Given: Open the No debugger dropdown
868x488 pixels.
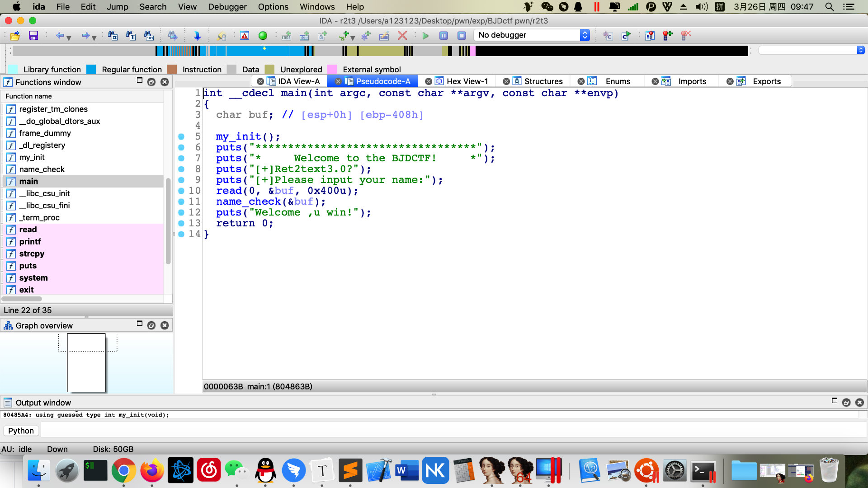Looking at the screenshot, I should (x=532, y=35).
